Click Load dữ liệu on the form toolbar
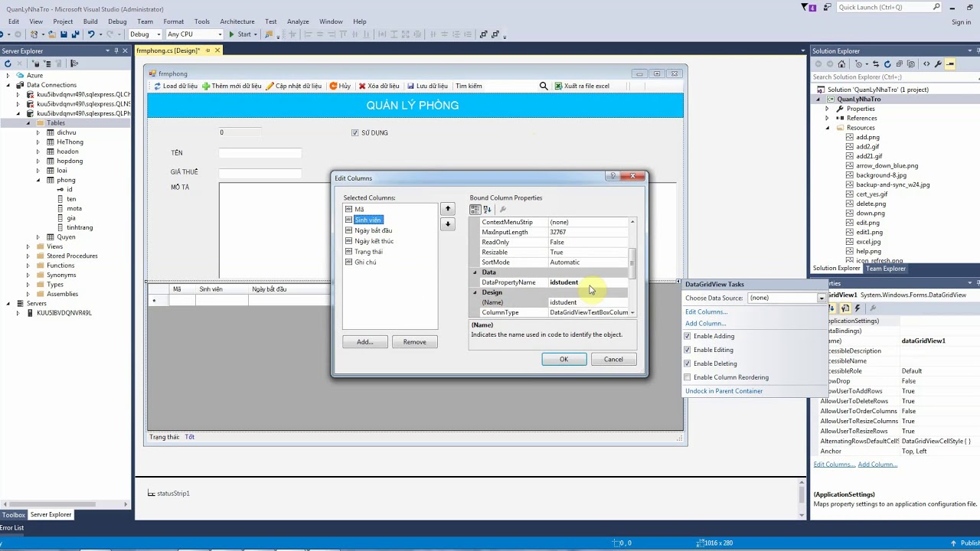 pyautogui.click(x=175, y=86)
